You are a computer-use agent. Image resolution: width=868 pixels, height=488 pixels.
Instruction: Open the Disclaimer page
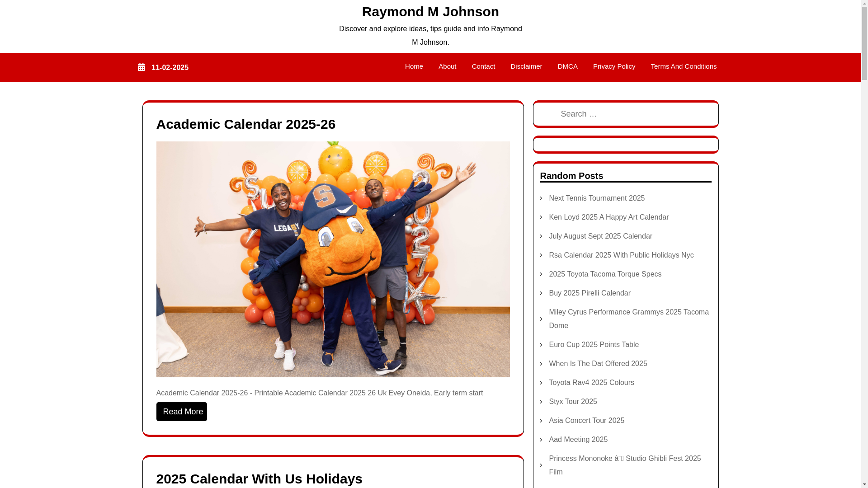526,66
